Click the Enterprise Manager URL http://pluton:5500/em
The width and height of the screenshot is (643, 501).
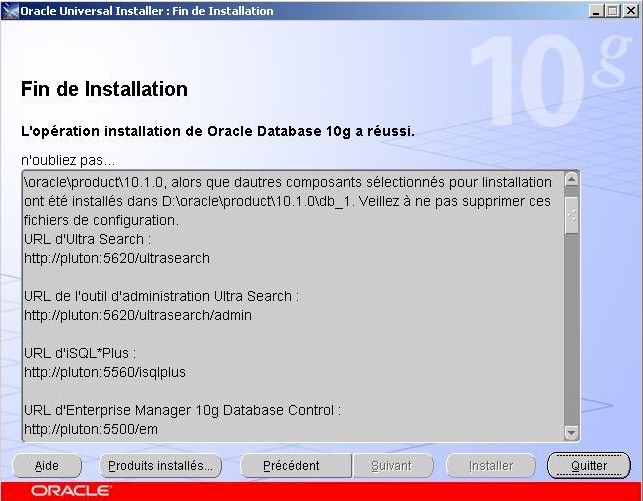(90, 429)
